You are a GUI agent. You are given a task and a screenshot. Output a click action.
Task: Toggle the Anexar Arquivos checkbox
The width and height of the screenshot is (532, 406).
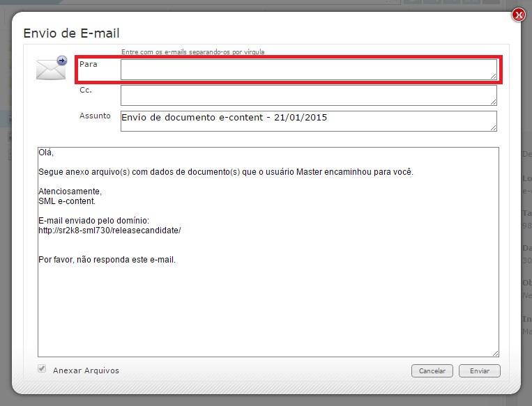[x=42, y=369]
